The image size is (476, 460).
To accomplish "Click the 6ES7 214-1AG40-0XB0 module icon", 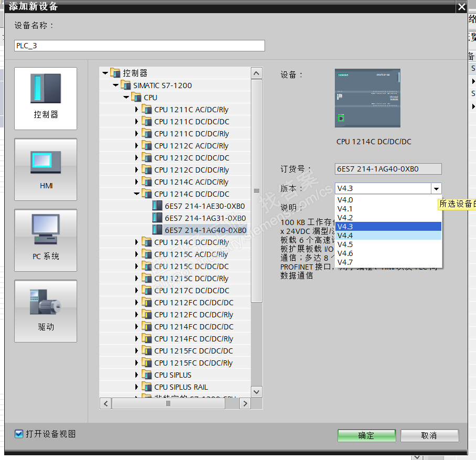I will 157,230.
